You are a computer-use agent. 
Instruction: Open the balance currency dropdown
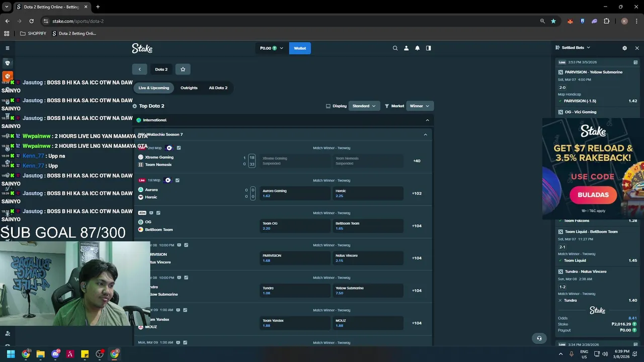pyautogui.click(x=271, y=48)
